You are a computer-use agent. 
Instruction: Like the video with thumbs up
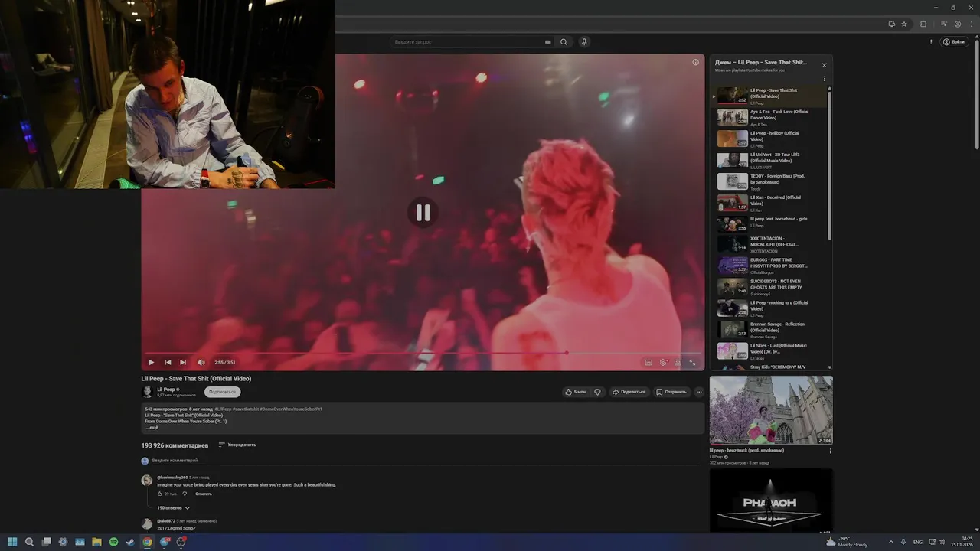click(575, 392)
